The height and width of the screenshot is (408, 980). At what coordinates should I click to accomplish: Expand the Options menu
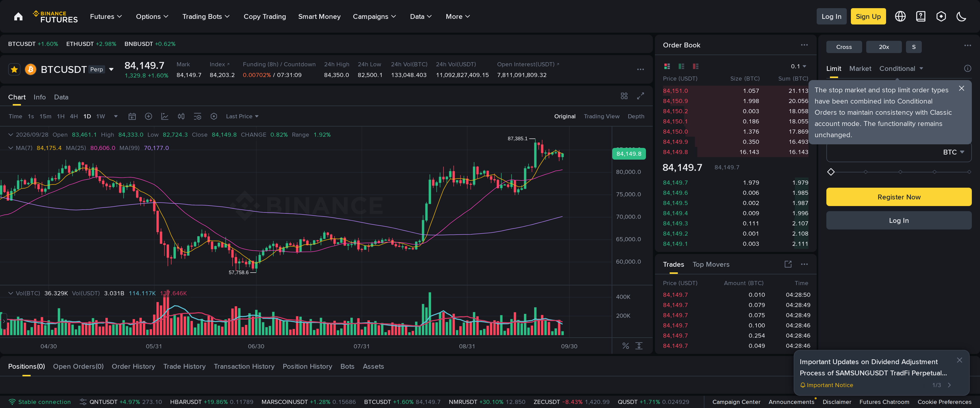coord(152,16)
